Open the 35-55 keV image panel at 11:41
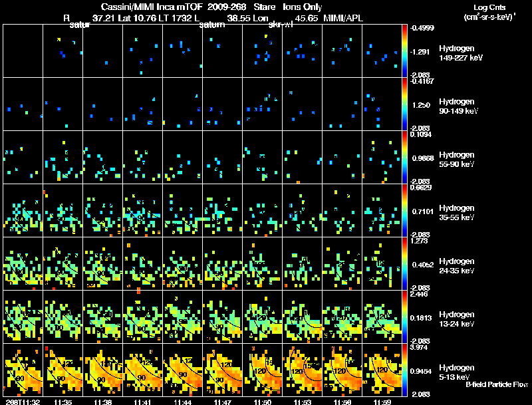The width and height of the screenshot is (532, 405). point(142,210)
